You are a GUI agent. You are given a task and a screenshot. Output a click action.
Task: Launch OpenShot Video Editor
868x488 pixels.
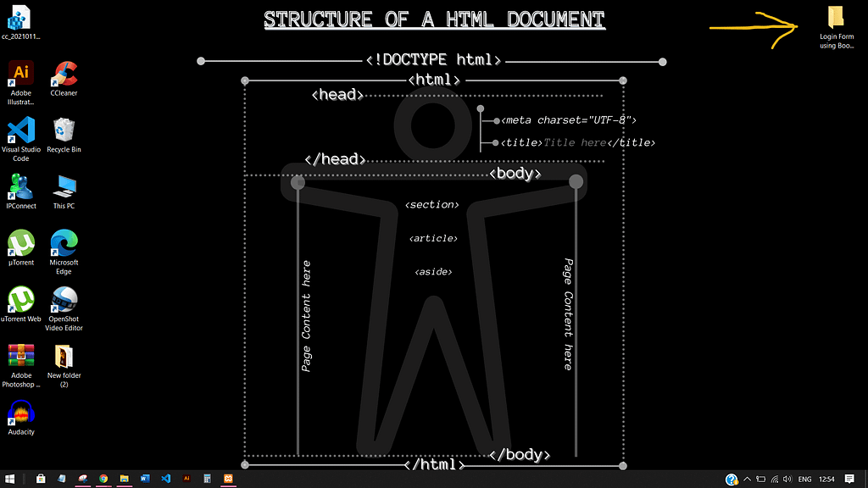coord(64,301)
